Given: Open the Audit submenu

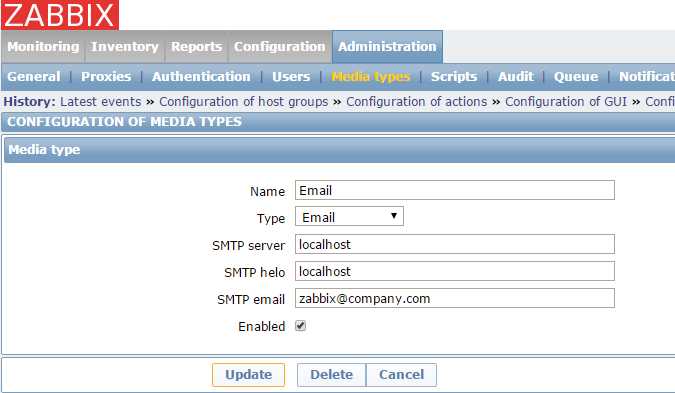Looking at the screenshot, I should coord(515,77).
